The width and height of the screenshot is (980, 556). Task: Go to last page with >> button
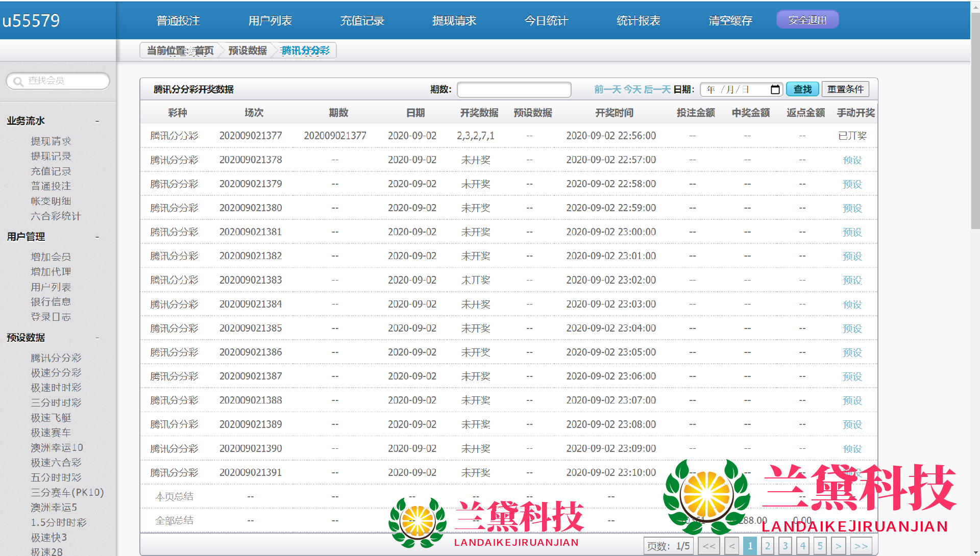point(861,546)
